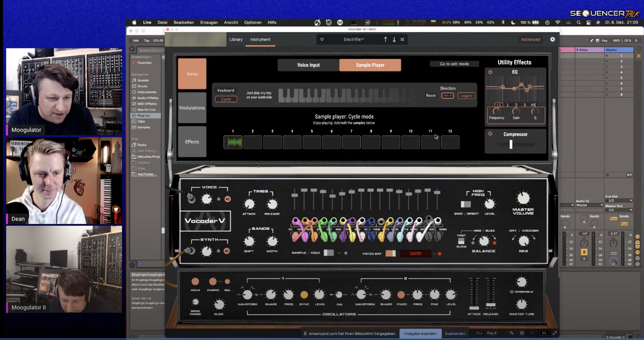Select Instrumente category in Live browser
Image resolution: width=644 pixels, height=340 pixels.
147,92
